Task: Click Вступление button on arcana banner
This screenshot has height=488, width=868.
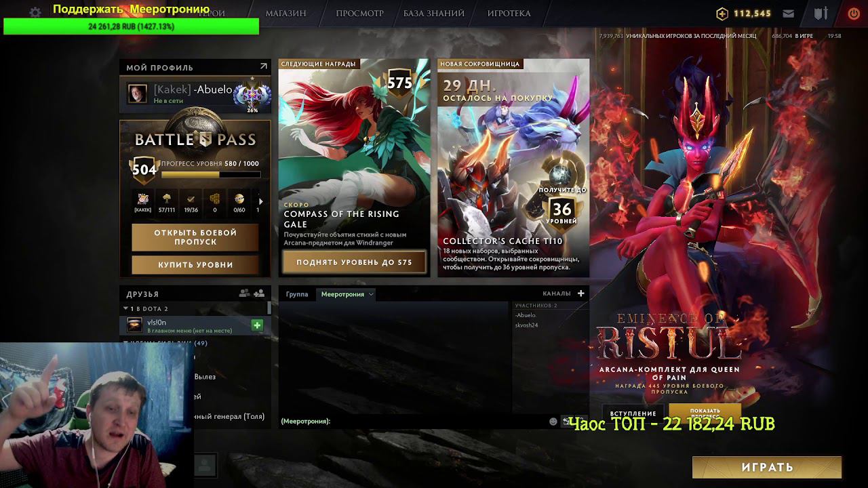Action: tap(633, 413)
